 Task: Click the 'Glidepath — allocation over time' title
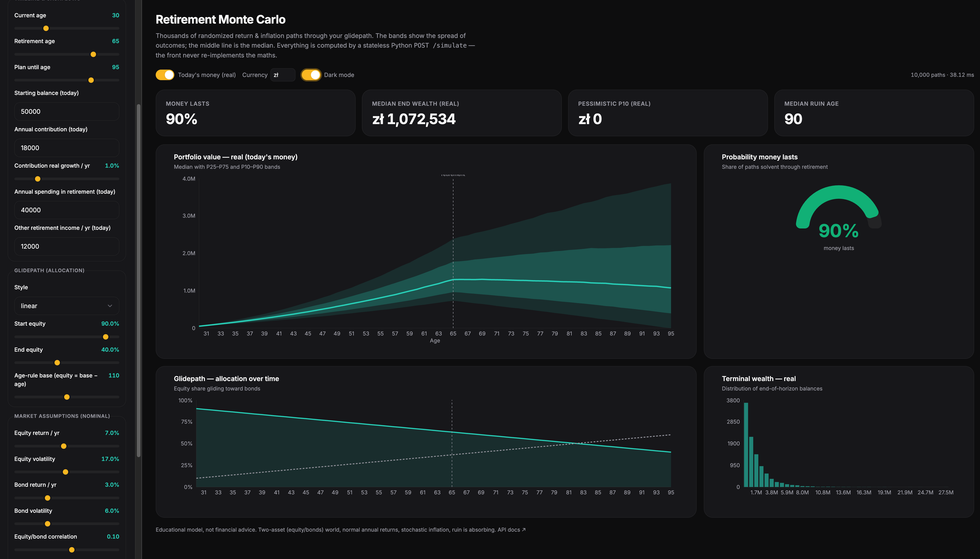coord(226,379)
